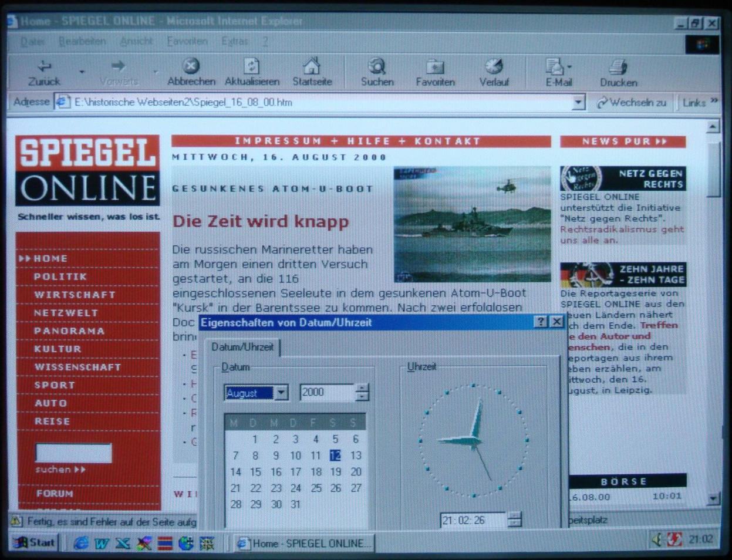Open the PANORAMA section link

pos(69,331)
